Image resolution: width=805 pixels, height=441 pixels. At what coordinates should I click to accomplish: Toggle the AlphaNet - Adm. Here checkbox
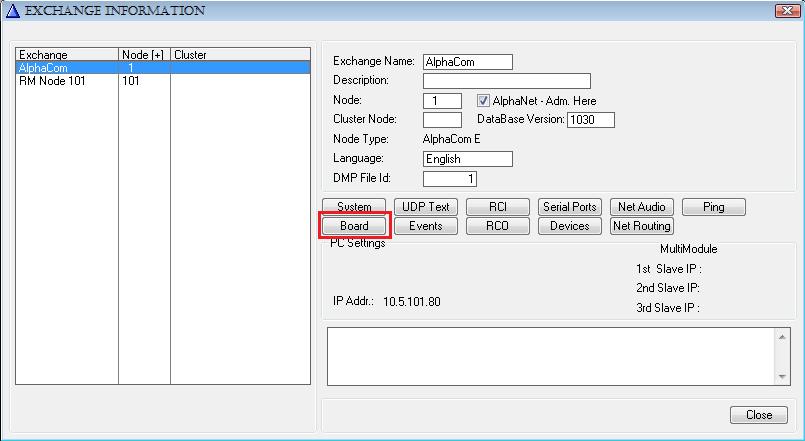tap(483, 100)
